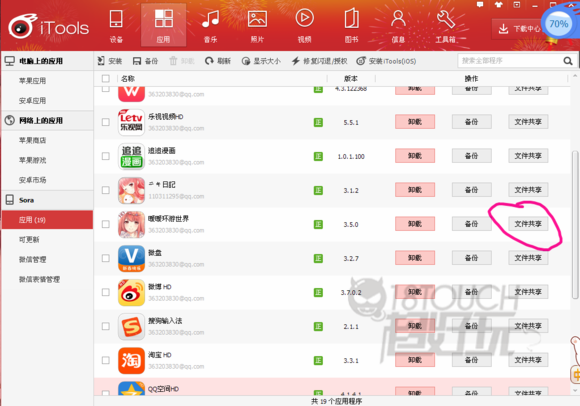Click the 备份 backup toolbar button
Screen dimensions: 580x406
coord(145,61)
